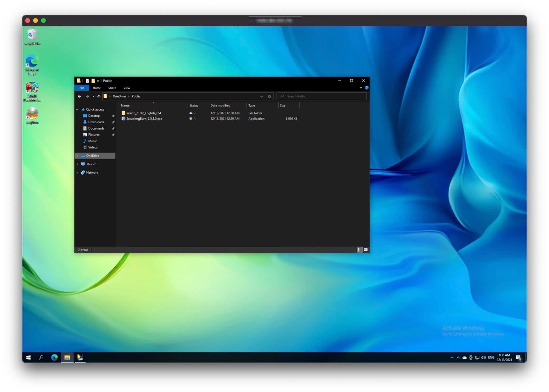
Task: Focus the Search Public field
Action: 321,96
